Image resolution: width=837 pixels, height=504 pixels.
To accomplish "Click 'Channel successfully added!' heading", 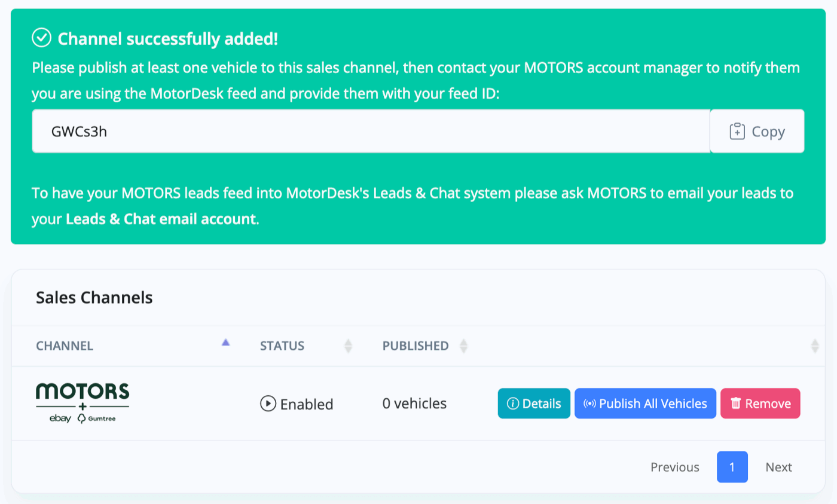I will pos(168,39).
